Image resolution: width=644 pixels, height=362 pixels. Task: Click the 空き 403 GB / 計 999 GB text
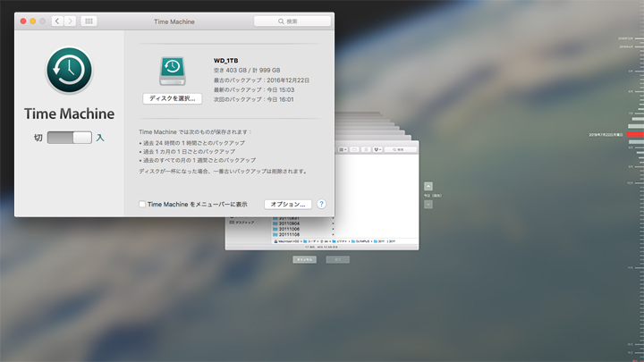coord(247,71)
